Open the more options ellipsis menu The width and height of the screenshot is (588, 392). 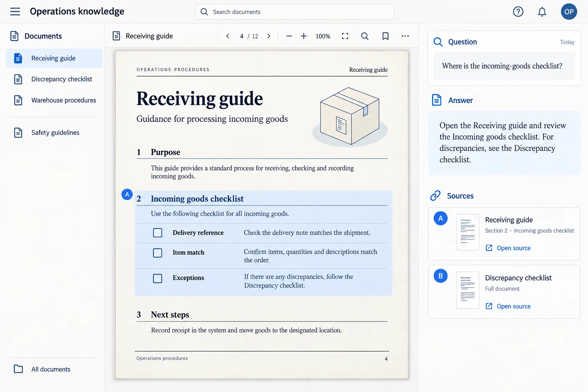(405, 36)
